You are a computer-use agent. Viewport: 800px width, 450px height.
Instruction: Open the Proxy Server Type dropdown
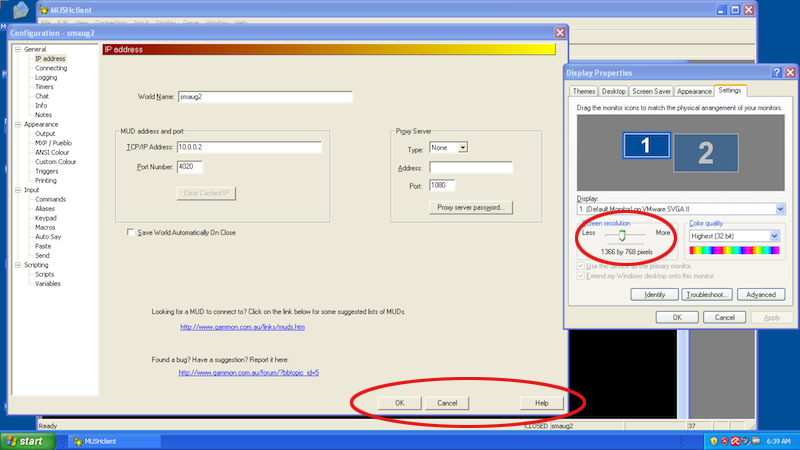462,147
